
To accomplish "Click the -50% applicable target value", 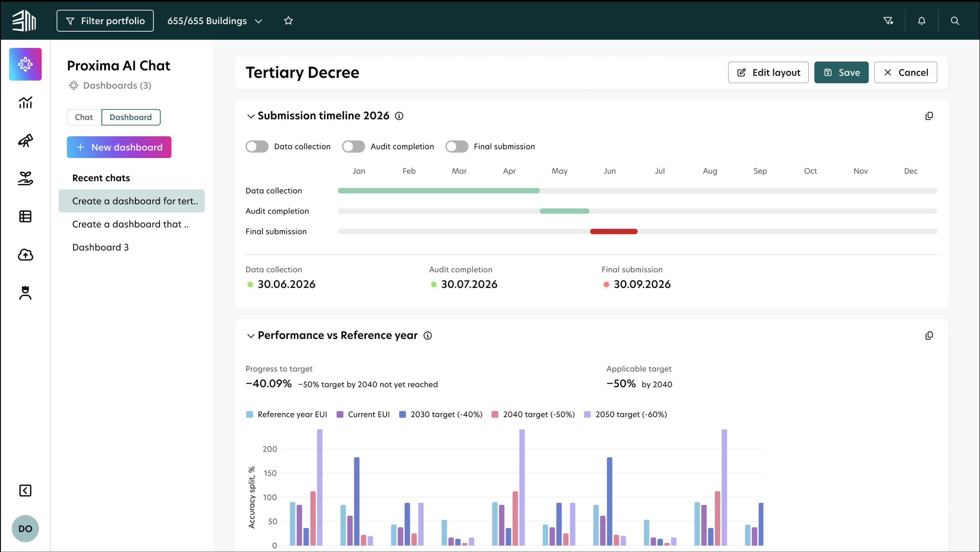I will pyautogui.click(x=621, y=384).
